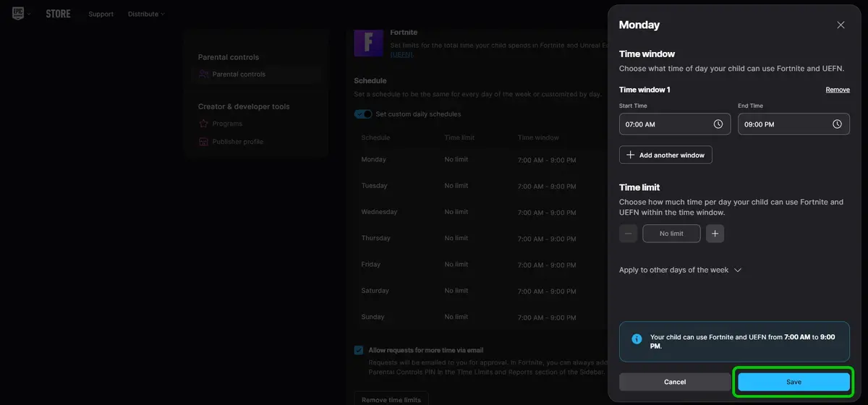Viewport: 868px width, 405px height.
Task: Click the Epic Games logo icon
Action: point(19,13)
